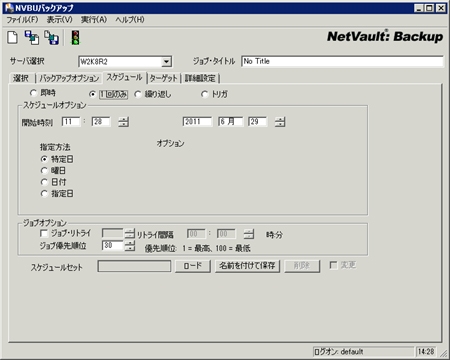The image size is (450, 360).
Task: Click the ログオン: default status field
Action: [x=363, y=352]
